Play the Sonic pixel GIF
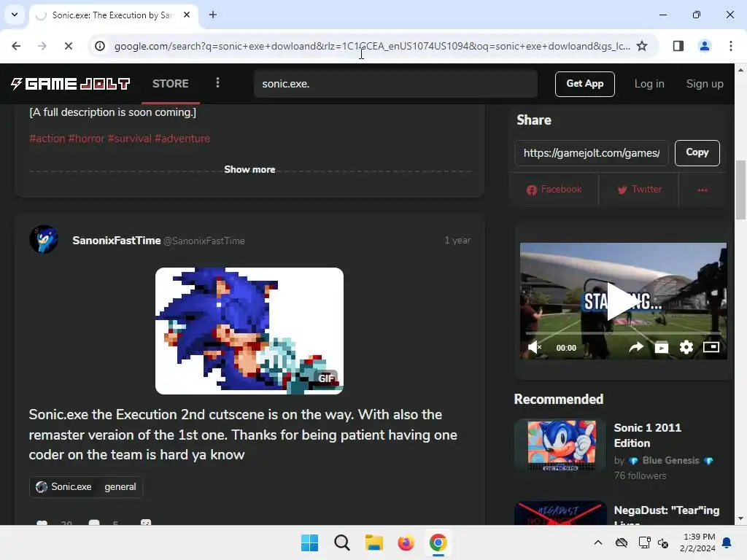 (249, 331)
